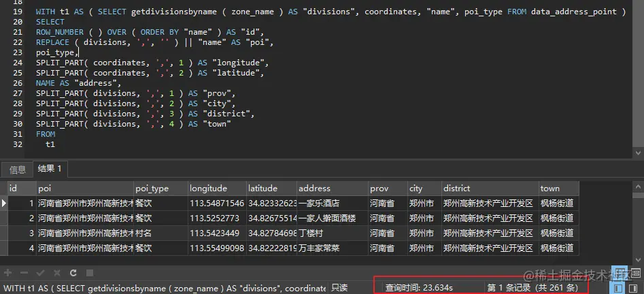Click the district column header
The height and width of the screenshot is (294, 644).
pyautogui.click(x=490, y=189)
